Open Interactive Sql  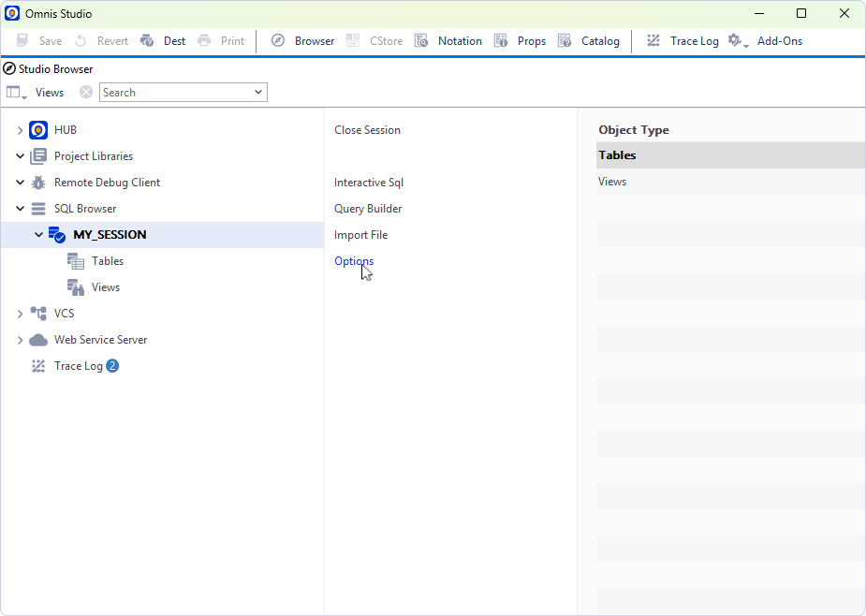point(369,183)
